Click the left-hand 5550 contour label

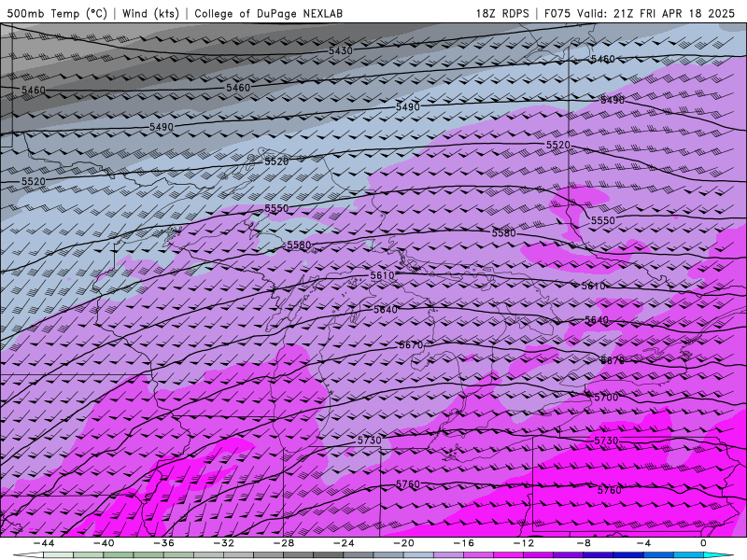[276, 208]
